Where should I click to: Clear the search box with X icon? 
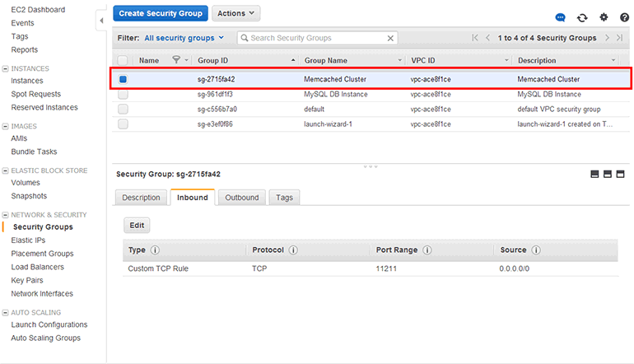(390, 38)
